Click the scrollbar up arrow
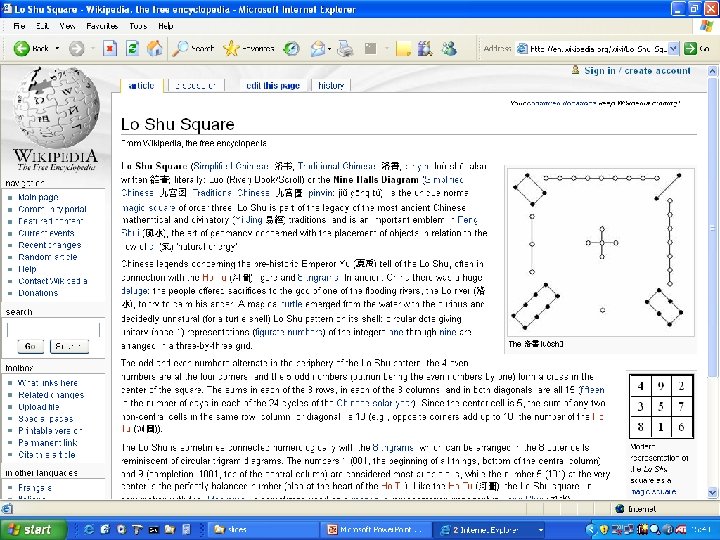Image resolution: width=720 pixels, height=540 pixels. tap(712, 71)
